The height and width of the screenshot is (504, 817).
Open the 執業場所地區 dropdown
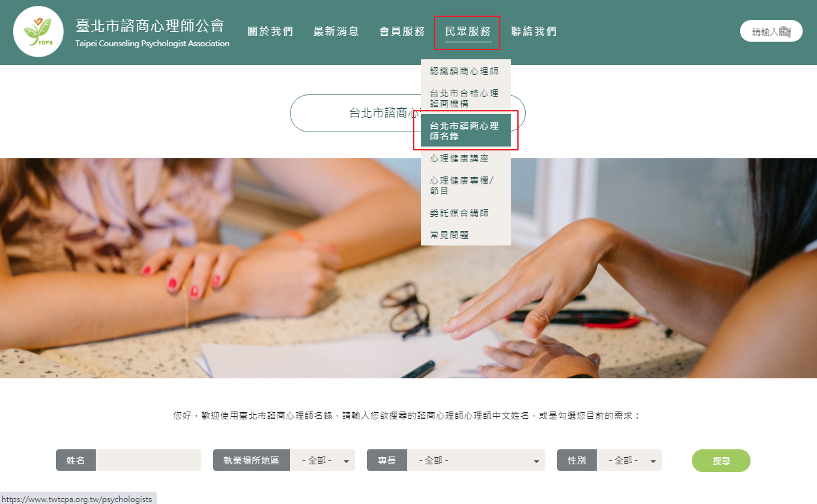pos(322,460)
